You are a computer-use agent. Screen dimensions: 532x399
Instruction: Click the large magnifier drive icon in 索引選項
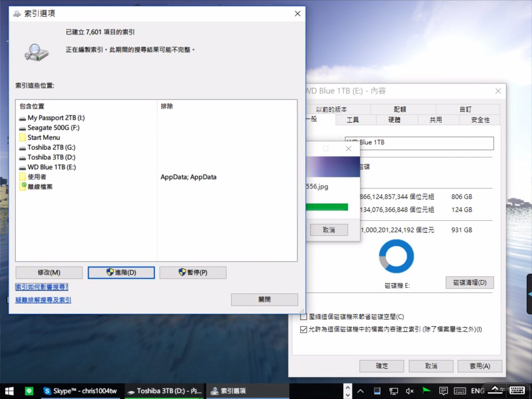coord(36,52)
